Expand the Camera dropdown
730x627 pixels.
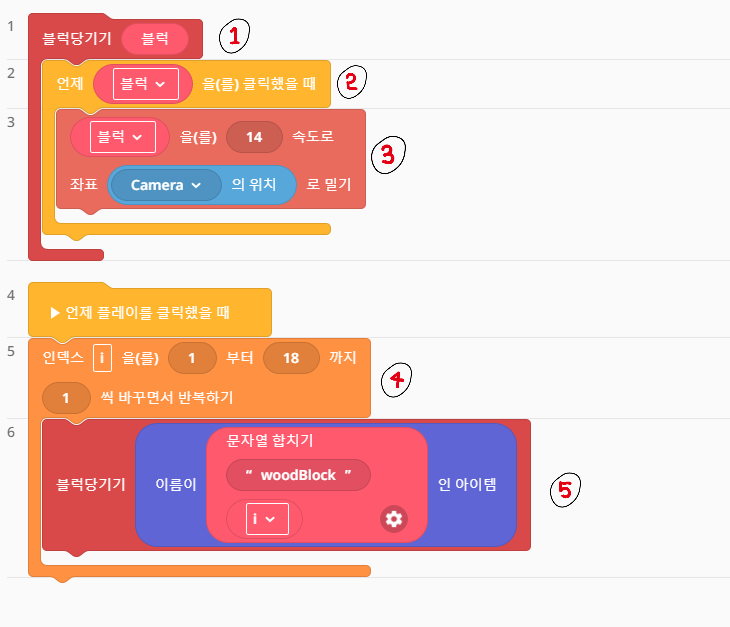[165, 185]
